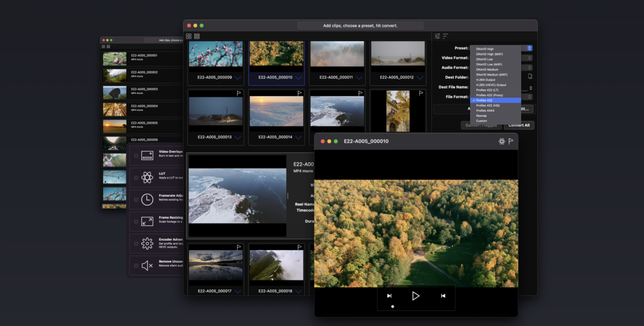Image resolution: width=644 pixels, height=326 pixels.
Task: Switch main window to grid view
Action: click(x=189, y=36)
